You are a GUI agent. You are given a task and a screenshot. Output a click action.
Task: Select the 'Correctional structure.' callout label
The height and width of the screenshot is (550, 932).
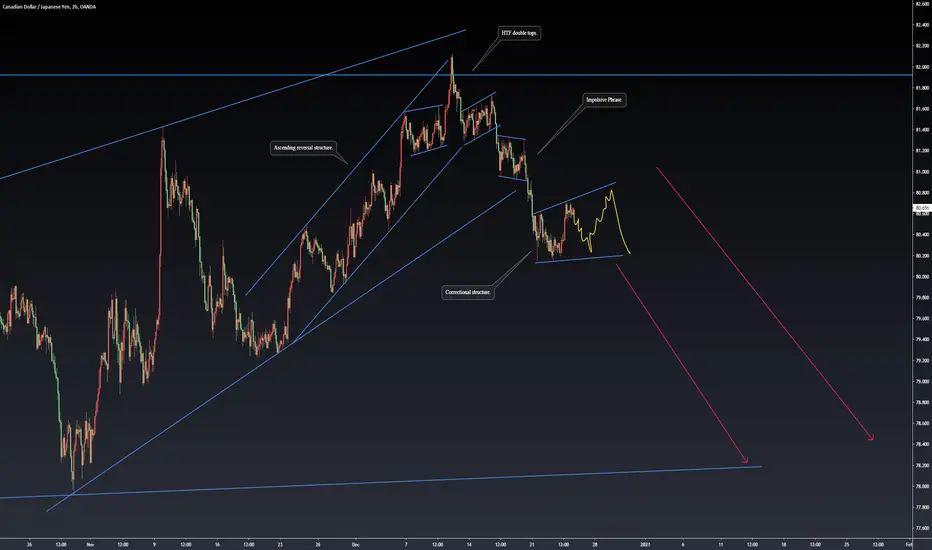tap(468, 292)
